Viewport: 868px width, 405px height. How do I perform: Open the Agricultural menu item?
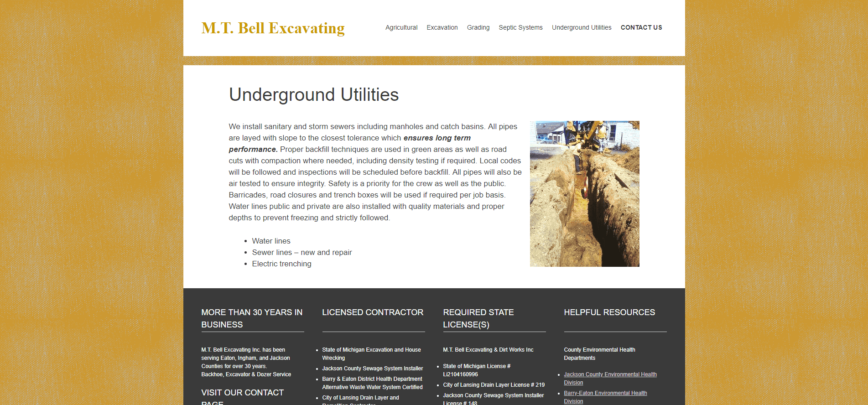pyautogui.click(x=401, y=27)
